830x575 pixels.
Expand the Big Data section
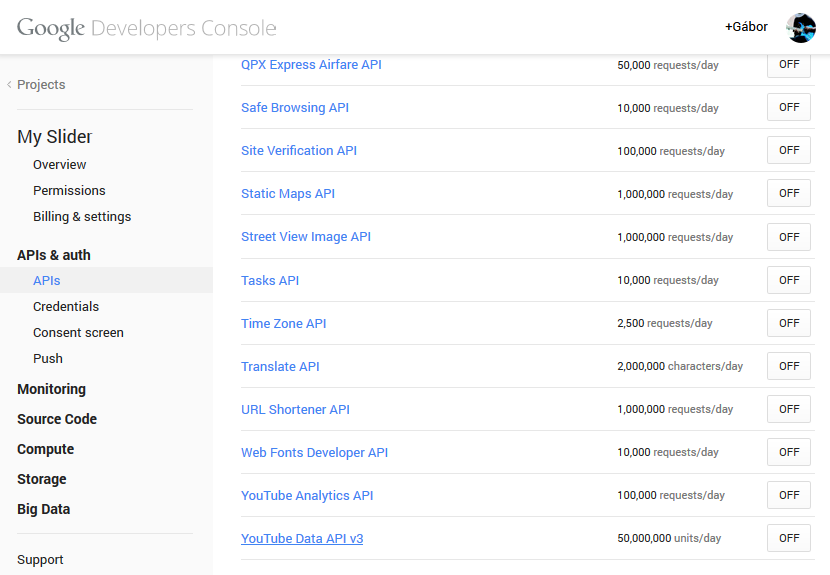(43, 509)
